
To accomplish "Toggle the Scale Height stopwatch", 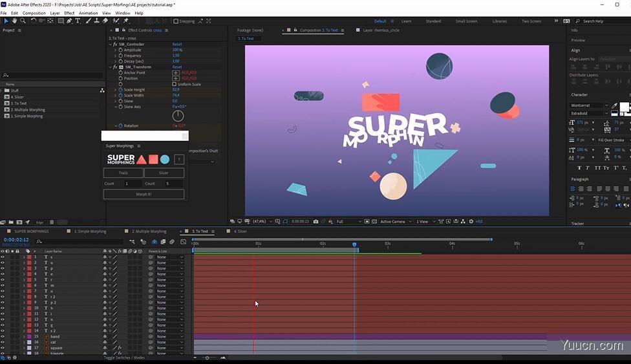I will (x=121, y=90).
